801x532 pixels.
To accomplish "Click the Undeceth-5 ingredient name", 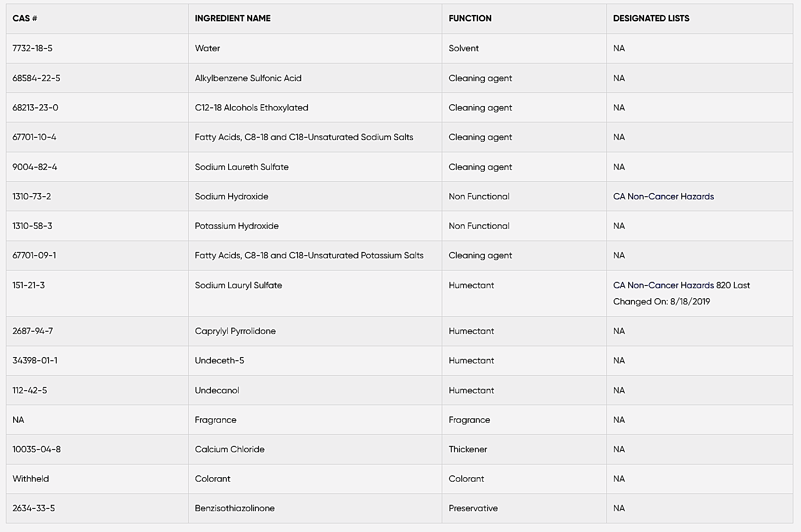I will [x=220, y=361].
